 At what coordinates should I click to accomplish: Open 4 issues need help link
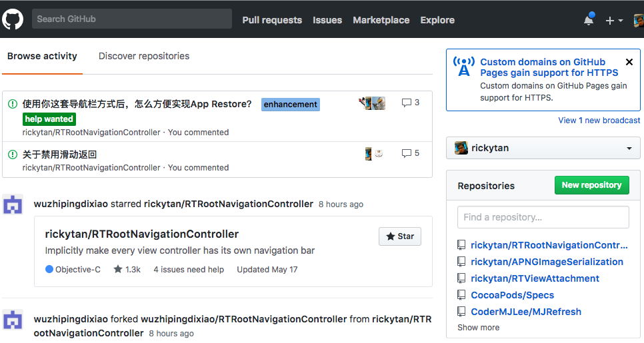tap(189, 270)
